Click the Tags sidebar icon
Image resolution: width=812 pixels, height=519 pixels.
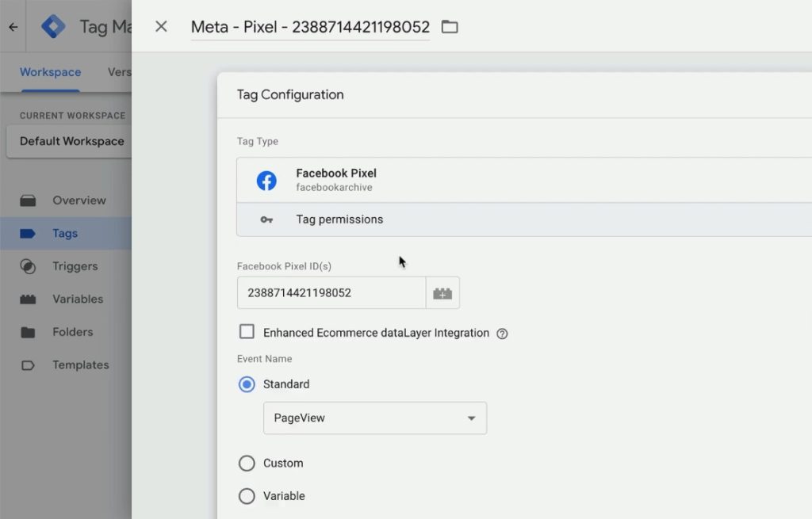coord(28,234)
